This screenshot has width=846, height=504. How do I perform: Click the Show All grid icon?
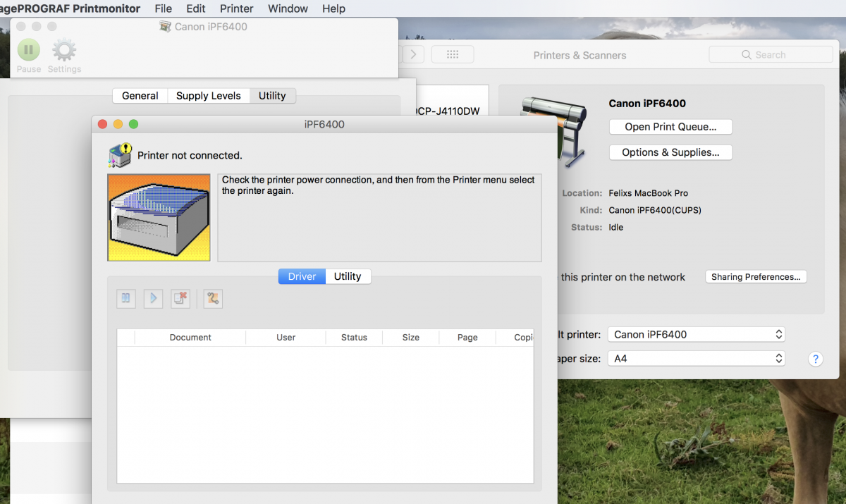click(453, 54)
